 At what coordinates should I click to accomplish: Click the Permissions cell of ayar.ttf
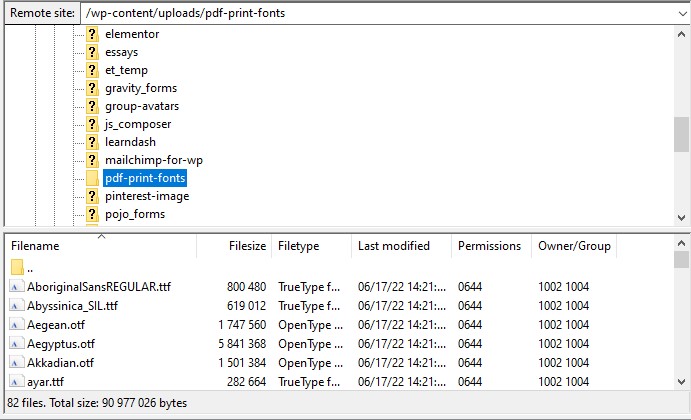470,382
